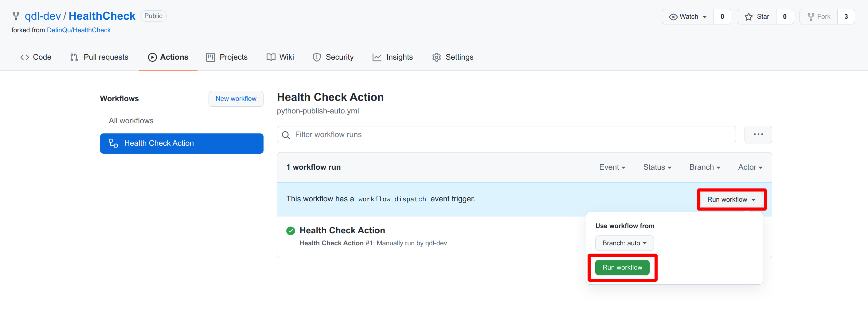
Task: Select All workflows in sidebar
Action: [131, 121]
